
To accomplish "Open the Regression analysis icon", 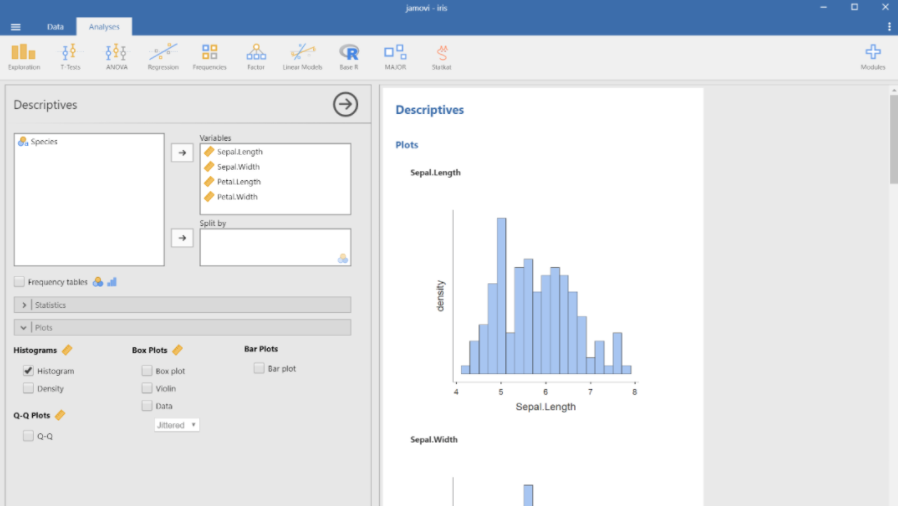I will click(x=163, y=56).
